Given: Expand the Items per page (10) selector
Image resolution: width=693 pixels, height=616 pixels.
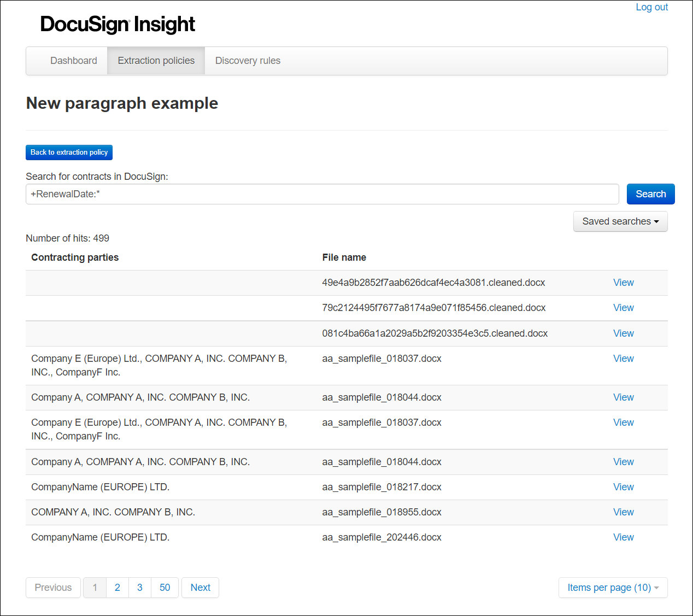Looking at the screenshot, I should coord(613,588).
